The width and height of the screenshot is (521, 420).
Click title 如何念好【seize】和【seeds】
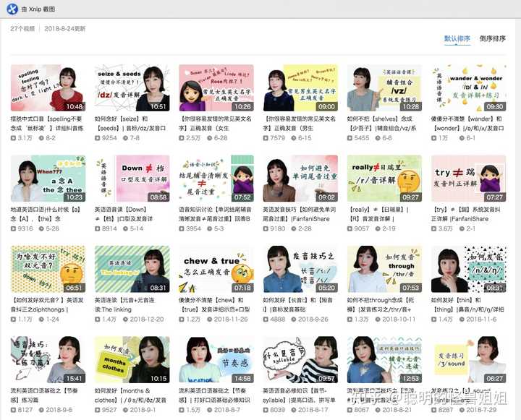[x=130, y=123]
